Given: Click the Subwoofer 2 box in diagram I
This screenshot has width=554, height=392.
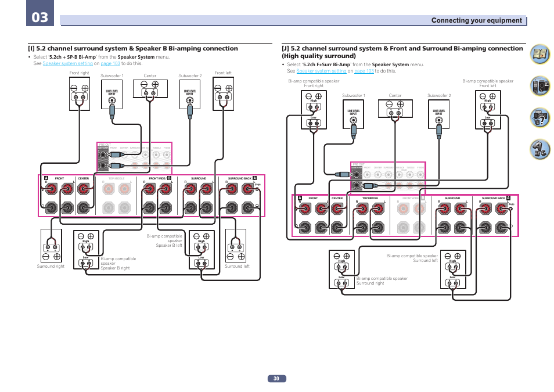Looking at the screenshot, I should (x=190, y=94).
